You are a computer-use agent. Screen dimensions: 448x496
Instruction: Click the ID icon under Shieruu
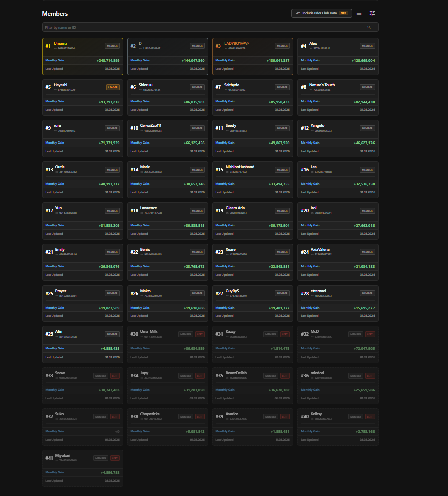coord(140,90)
